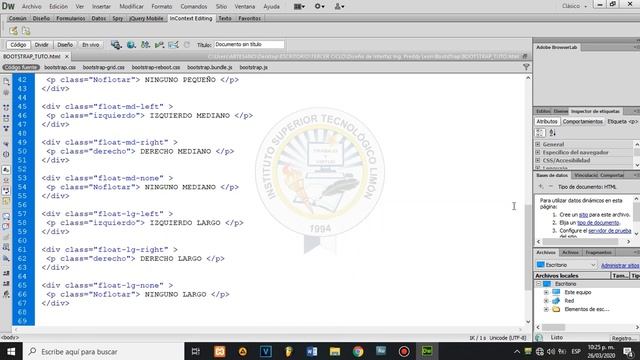Click the show category view icon

[x=540, y=133]
